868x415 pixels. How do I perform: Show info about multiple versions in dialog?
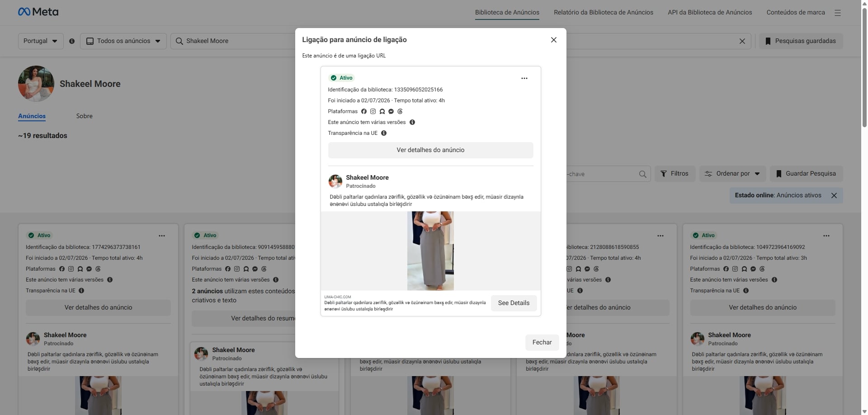[412, 122]
